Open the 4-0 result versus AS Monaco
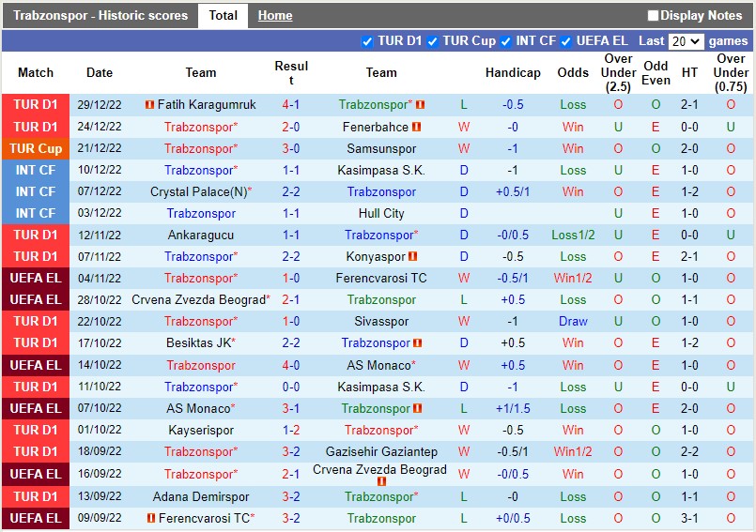 [x=291, y=365]
